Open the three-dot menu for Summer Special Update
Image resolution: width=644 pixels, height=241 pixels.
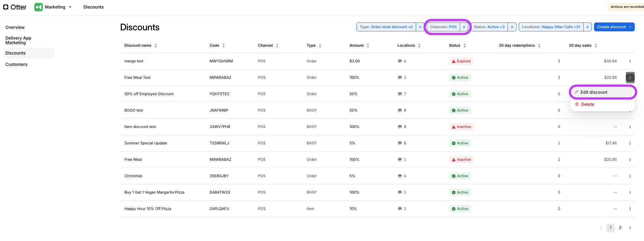point(630,143)
